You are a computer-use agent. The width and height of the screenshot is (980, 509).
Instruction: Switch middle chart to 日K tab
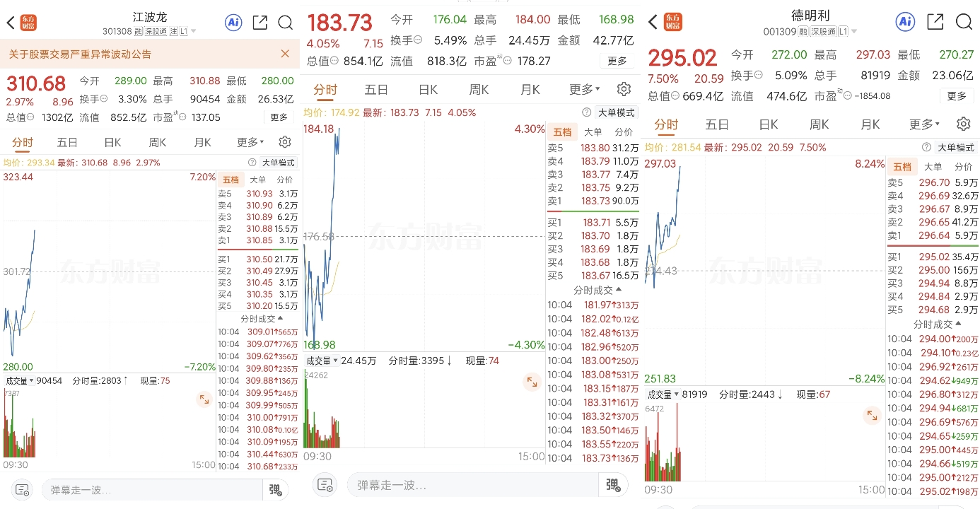click(x=428, y=90)
